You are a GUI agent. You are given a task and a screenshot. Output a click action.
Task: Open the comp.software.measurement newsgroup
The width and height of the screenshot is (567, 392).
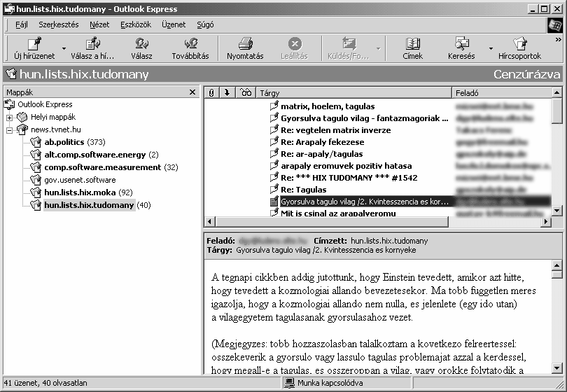[111, 167]
